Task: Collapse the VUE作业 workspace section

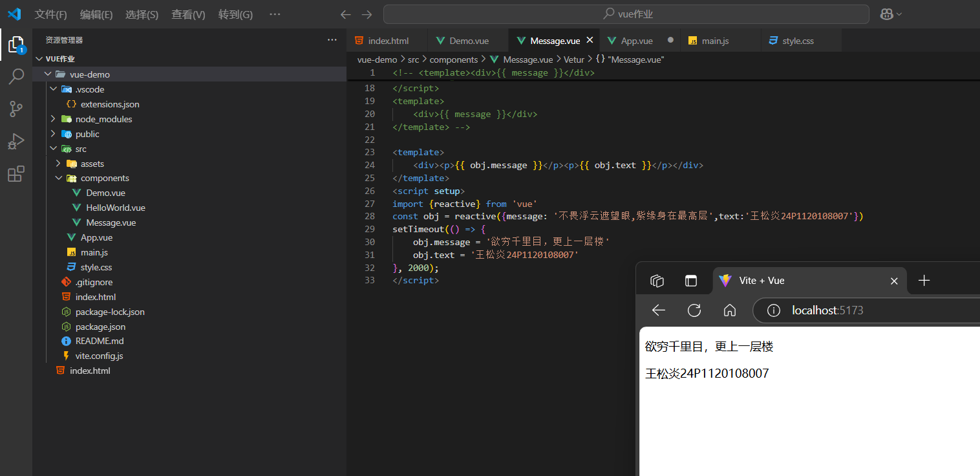Action: coord(40,59)
